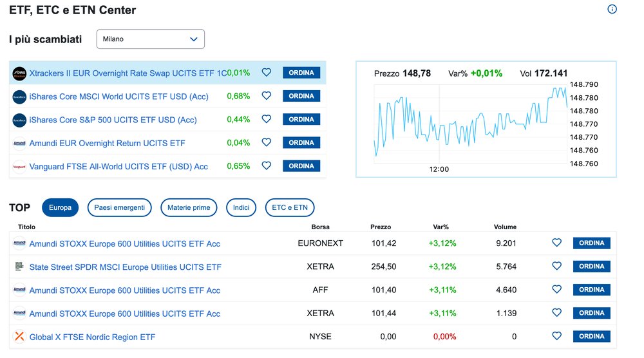Open Global X FTSE Nordic Region ETF link

click(92, 337)
